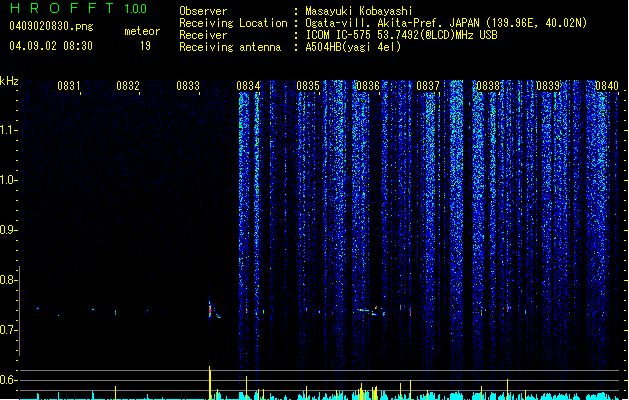629x400 pixels.
Task: Click the 0834 time marker
Action: (x=248, y=86)
